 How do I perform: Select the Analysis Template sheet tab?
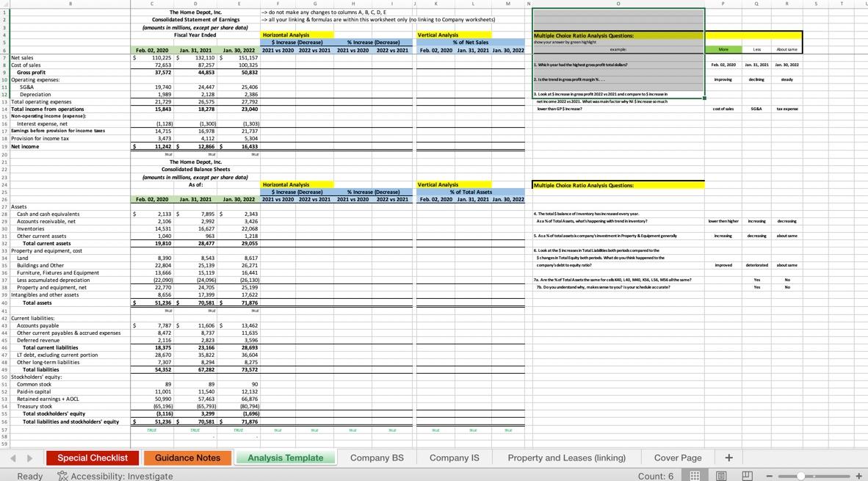tap(285, 458)
